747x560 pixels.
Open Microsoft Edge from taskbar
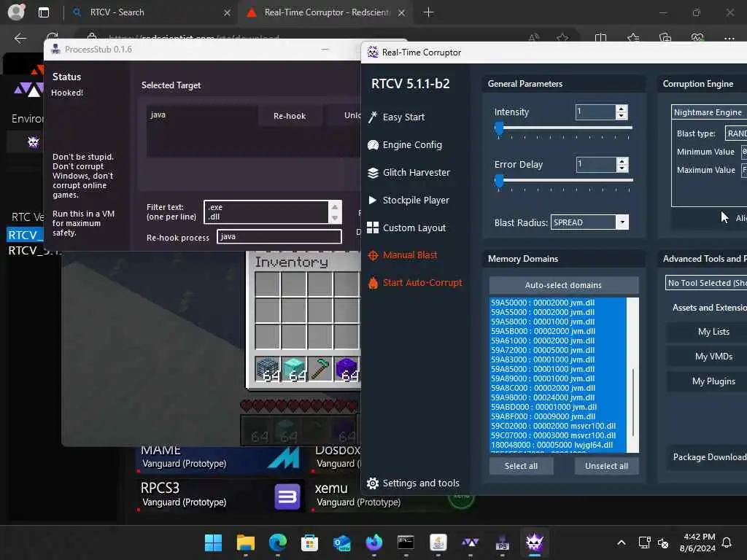278,542
